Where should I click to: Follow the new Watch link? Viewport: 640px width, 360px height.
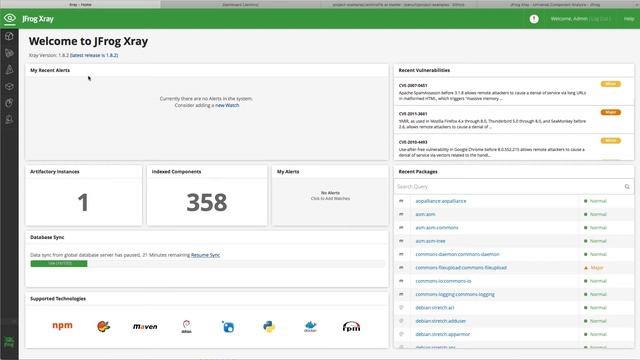pyautogui.click(x=227, y=105)
